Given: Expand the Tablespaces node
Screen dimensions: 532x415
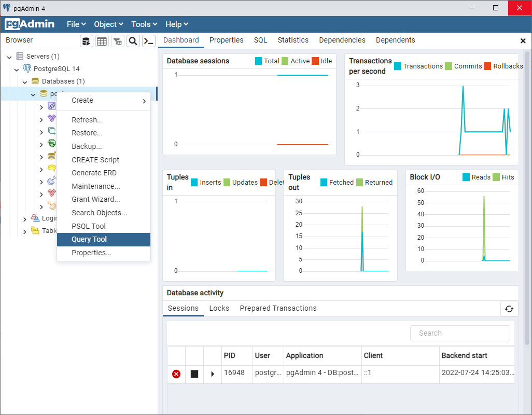Looking at the screenshot, I should click(x=25, y=232).
